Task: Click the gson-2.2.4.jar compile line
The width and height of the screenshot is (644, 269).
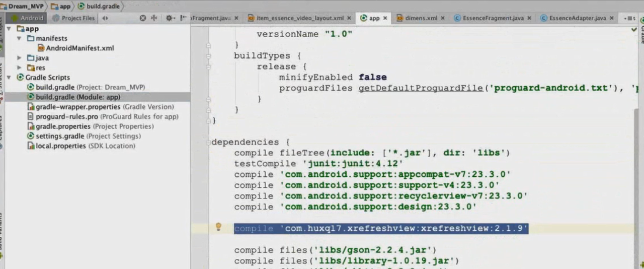Action: (x=335, y=250)
